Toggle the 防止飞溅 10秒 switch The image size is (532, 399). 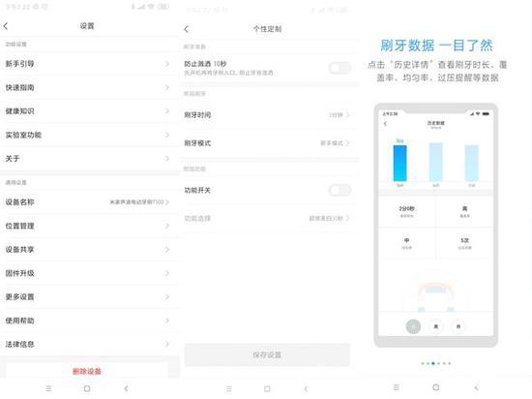click(340, 68)
